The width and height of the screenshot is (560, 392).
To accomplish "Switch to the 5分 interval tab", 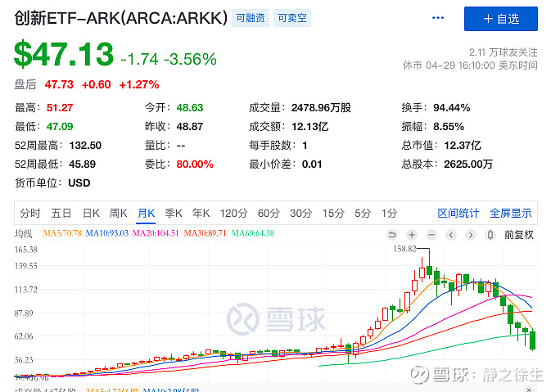I will [363, 213].
